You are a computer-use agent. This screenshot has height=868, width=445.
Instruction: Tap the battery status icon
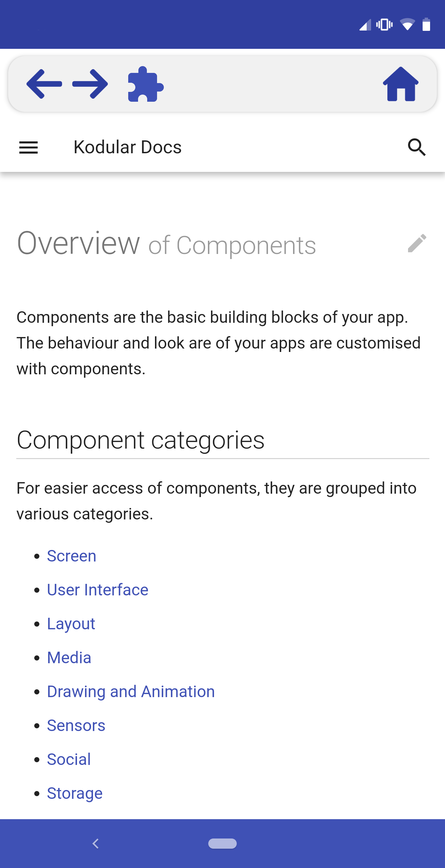coord(426,25)
